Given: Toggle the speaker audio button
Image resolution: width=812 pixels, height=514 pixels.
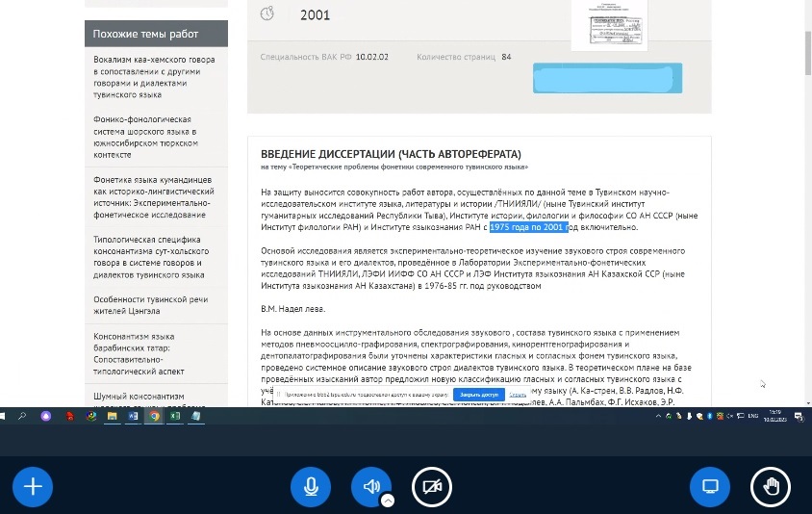Looking at the screenshot, I should click(370, 486).
